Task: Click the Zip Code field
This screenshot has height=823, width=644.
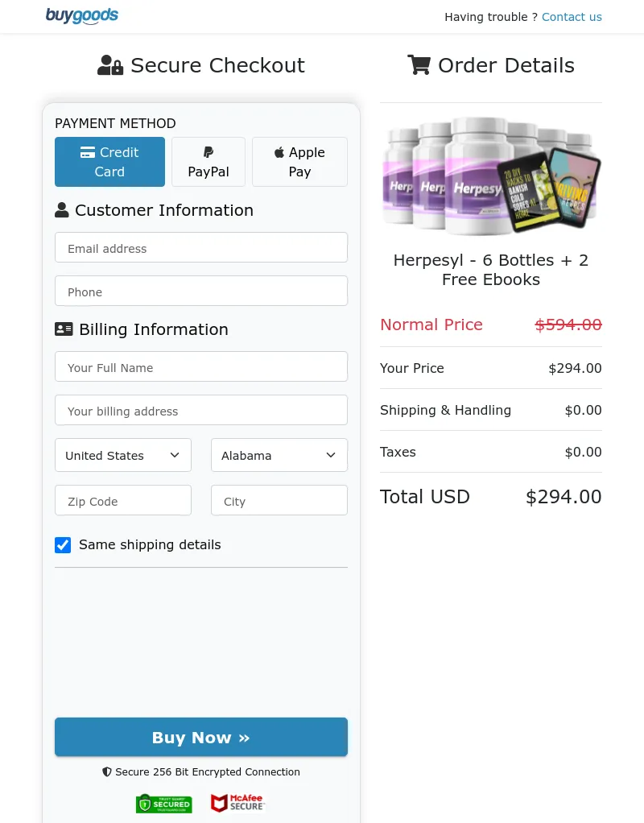Action: point(123,501)
